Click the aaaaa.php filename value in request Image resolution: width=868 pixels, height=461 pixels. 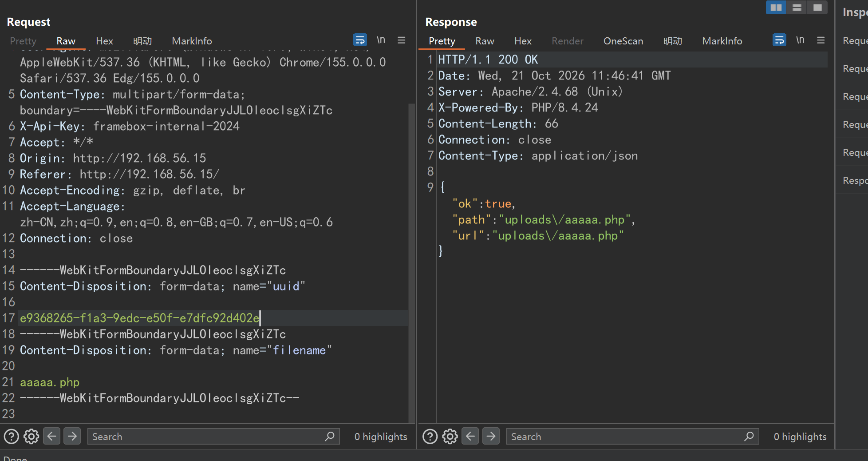[x=50, y=382]
